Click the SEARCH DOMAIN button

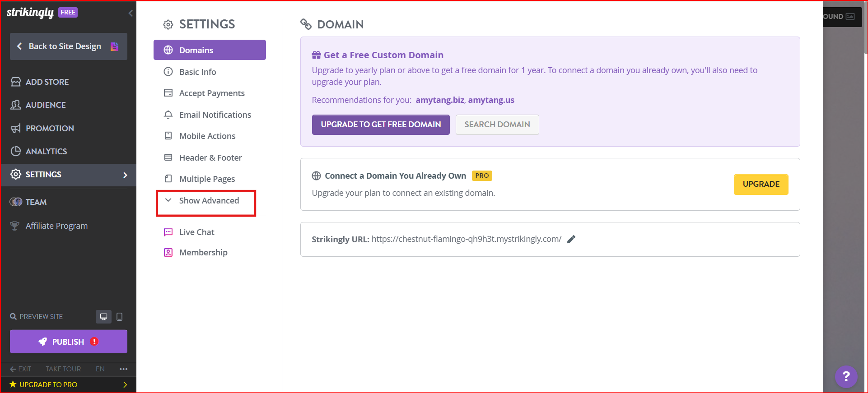497,125
